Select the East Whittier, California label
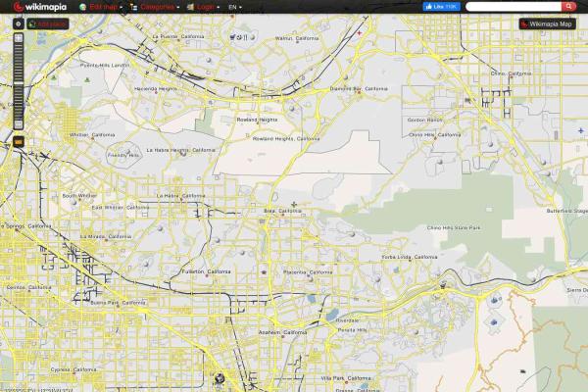This screenshot has height=392, width=588. pyautogui.click(x=121, y=208)
